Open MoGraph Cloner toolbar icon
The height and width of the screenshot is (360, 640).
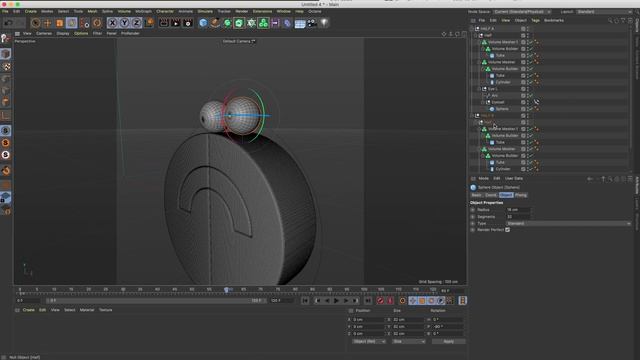coord(251,23)
